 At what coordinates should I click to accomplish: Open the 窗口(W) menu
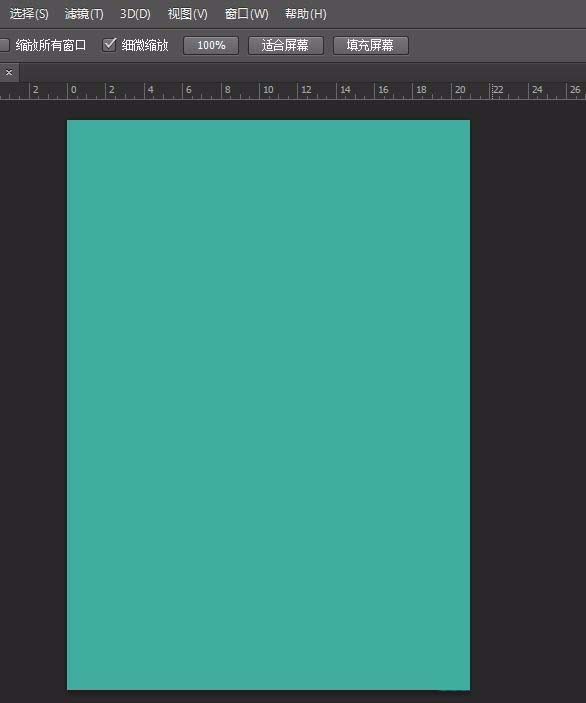[246, 14]
